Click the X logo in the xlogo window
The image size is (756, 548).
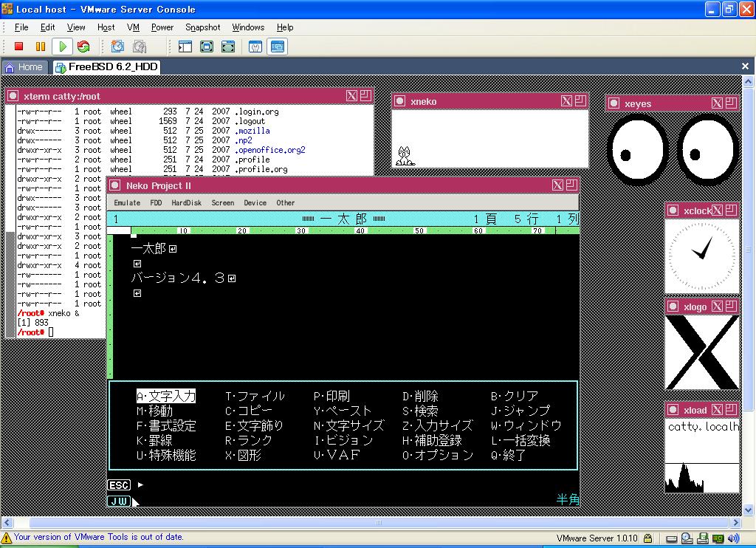point(702,352)
